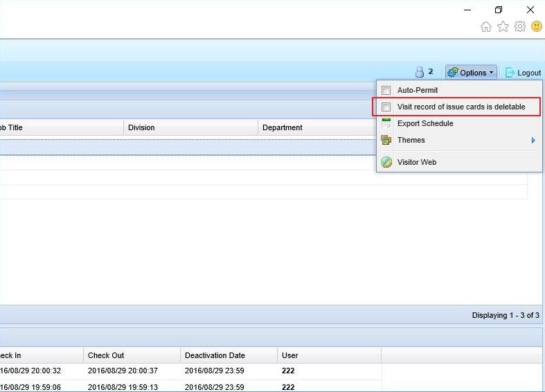Sort by the Check Out column header
The image size is (545, 392).
pos(132,355)
